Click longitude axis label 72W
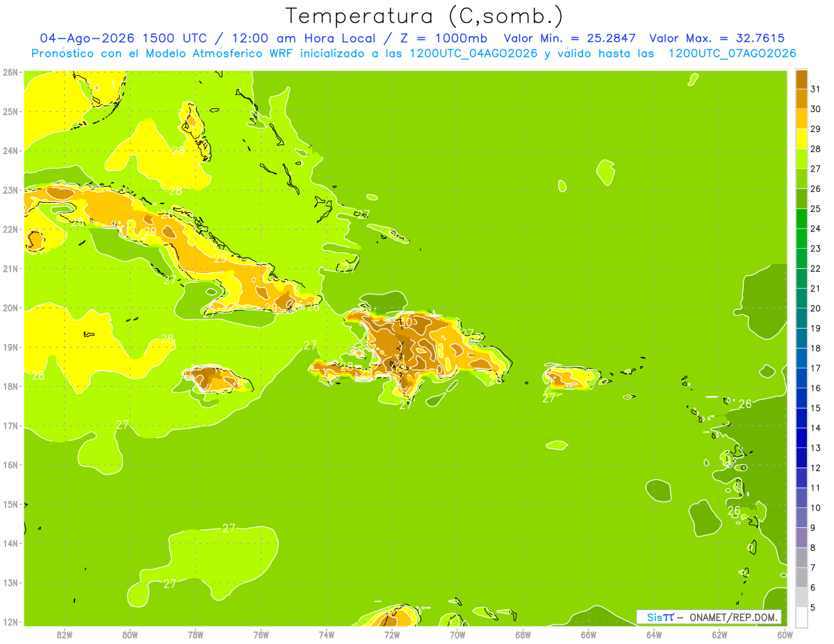The width and height of the screenshot is (834, 644). 392,634
